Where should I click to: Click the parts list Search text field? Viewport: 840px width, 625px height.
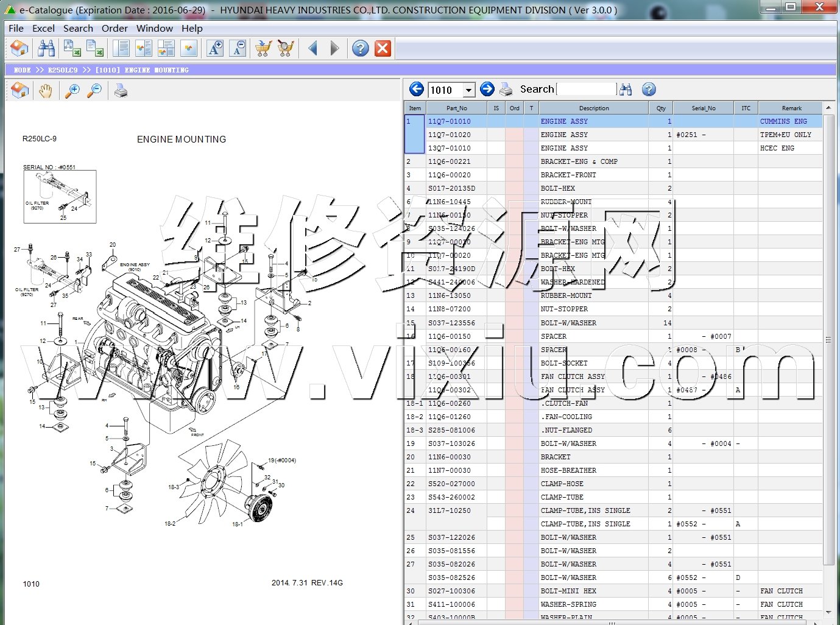(x=586, y=90)
